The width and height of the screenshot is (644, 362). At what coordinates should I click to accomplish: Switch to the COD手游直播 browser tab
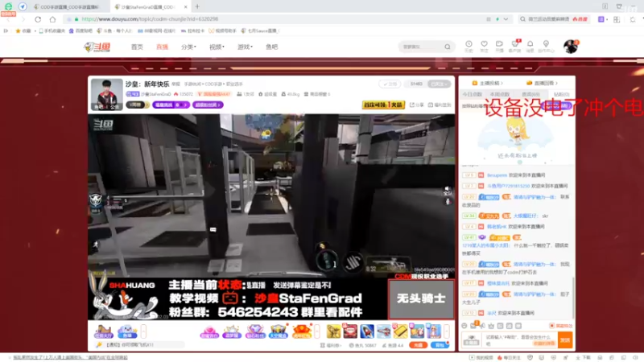pos(68,6)
